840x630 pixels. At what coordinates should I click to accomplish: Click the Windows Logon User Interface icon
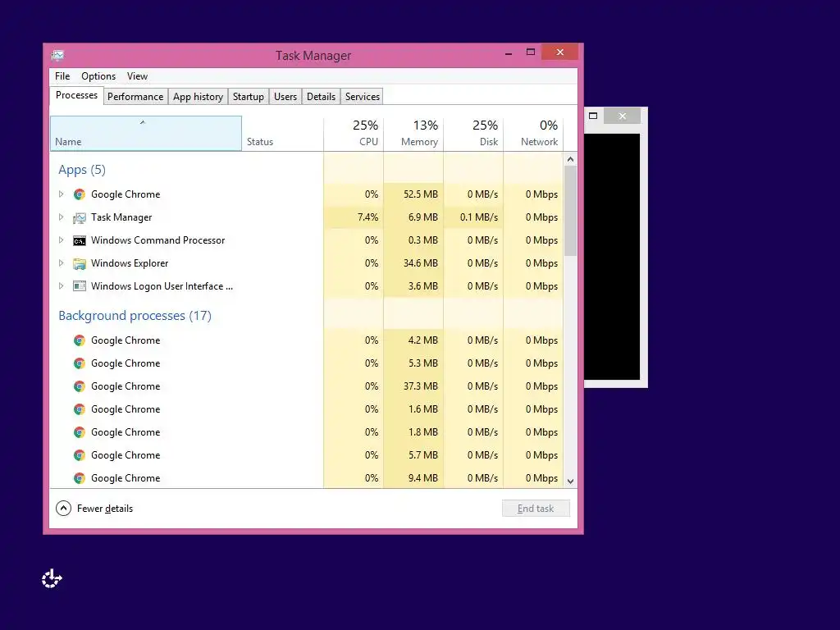[80, 286]
